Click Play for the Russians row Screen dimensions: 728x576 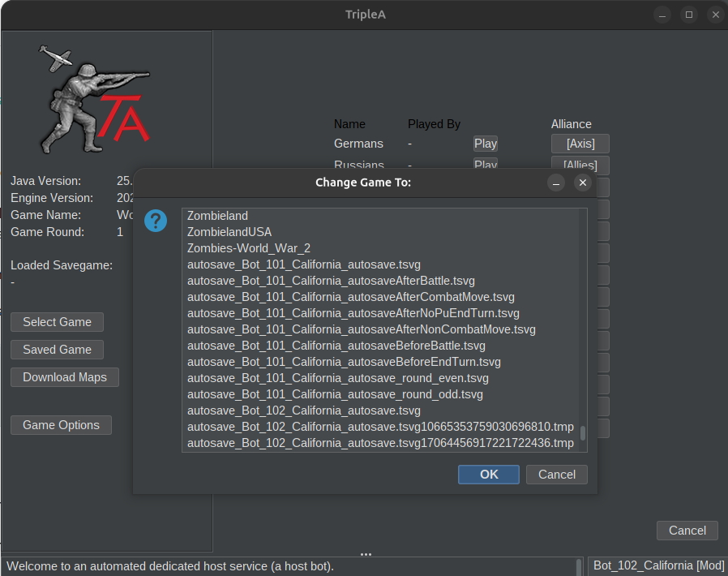[x=486, y=164]
